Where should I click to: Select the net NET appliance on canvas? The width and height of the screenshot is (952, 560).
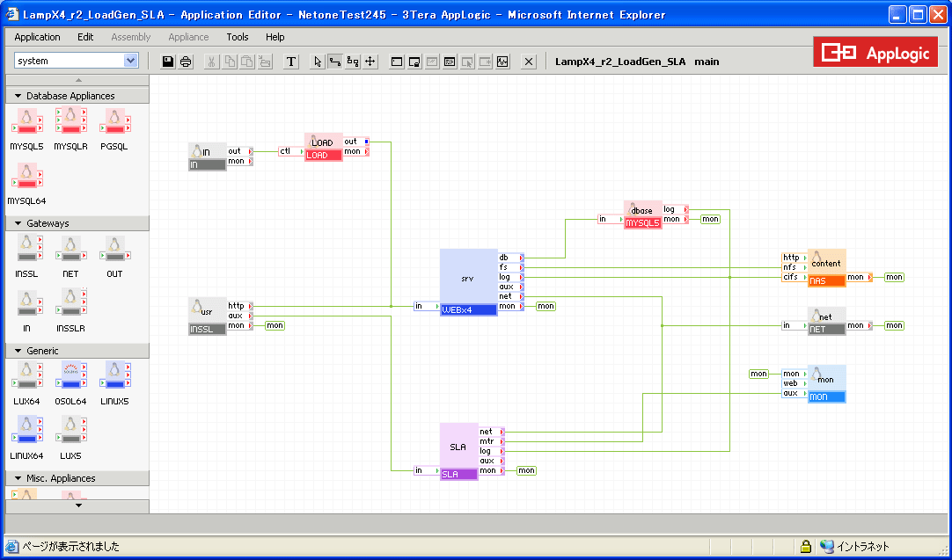click(x=826, y=321)
